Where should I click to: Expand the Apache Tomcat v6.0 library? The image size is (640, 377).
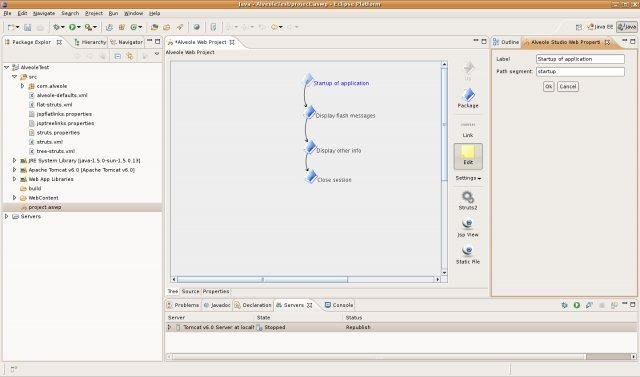point(14,170)
